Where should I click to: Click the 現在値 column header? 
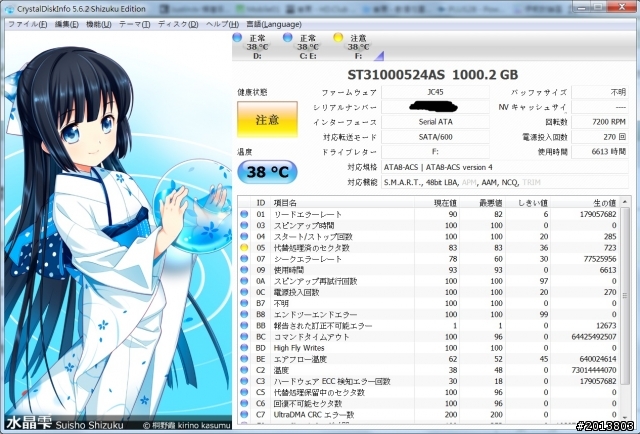[437, 203]
